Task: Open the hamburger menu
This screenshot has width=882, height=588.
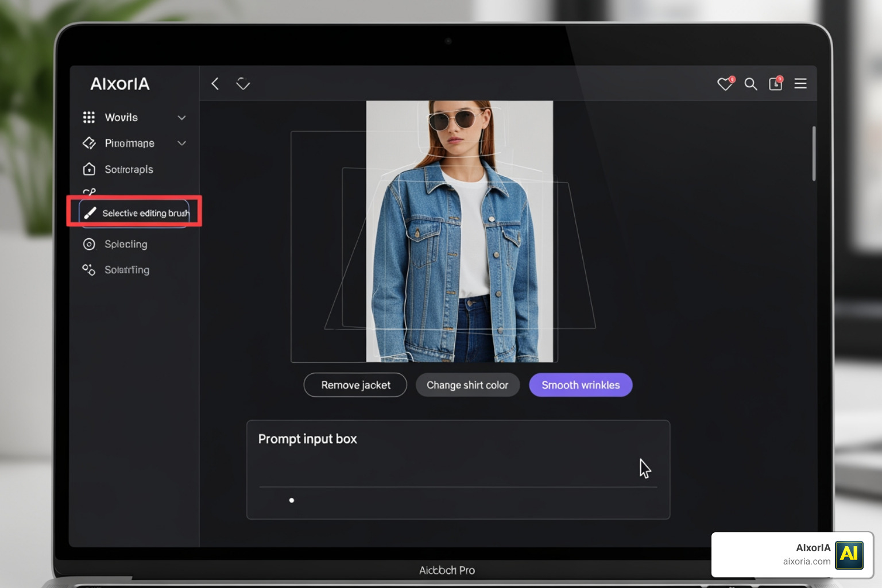Action: click(800, 84)
